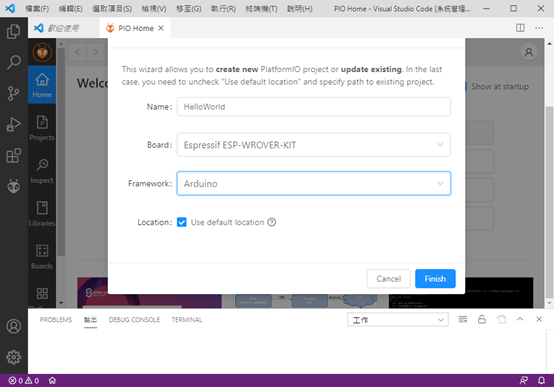Navigate back in PIO Home
Screen dimensions: 554x387
(77, 52)
